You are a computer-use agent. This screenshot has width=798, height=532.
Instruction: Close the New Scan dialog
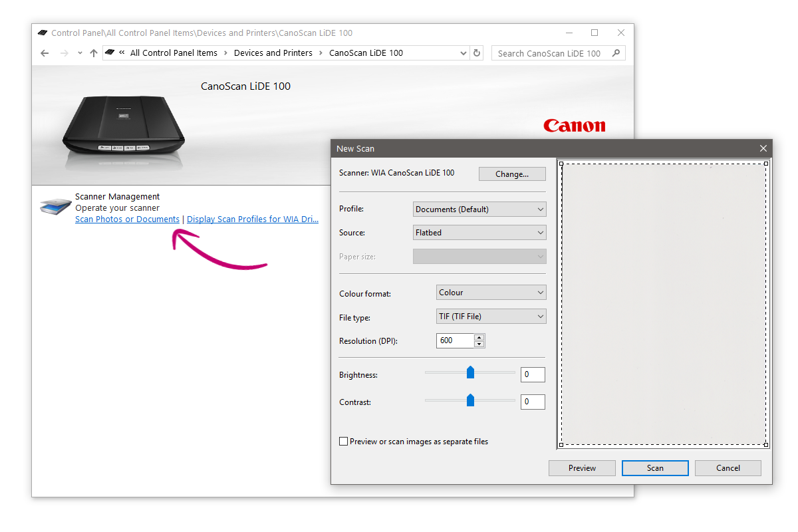coord(763,149)
